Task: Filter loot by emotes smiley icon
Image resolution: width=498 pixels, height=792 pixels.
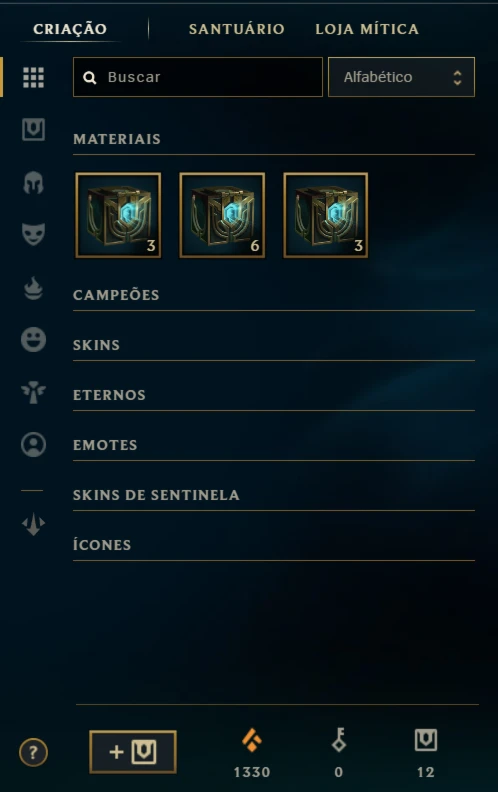Action: tap(33, 339)
